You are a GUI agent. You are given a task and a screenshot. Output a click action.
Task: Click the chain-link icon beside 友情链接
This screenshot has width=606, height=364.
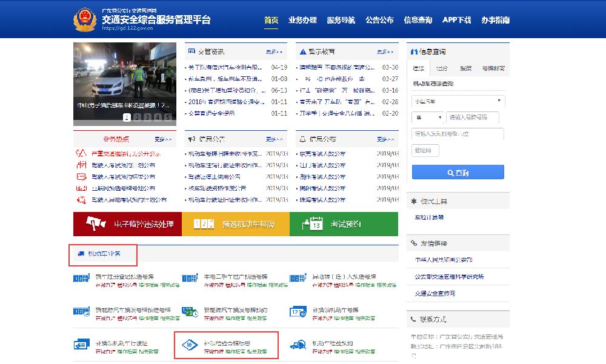[414, 243]
